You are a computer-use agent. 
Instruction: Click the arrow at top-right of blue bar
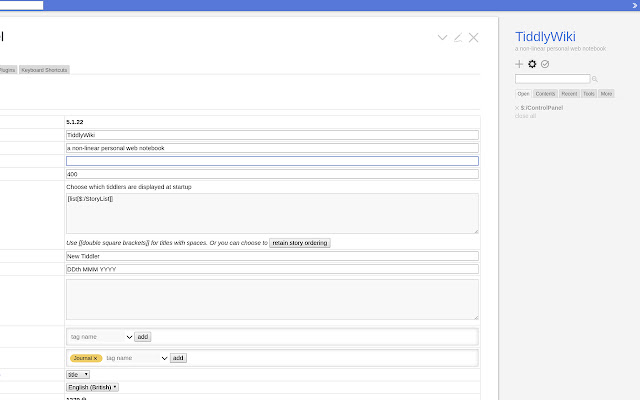pyautogui.click(x=635, y=5)
